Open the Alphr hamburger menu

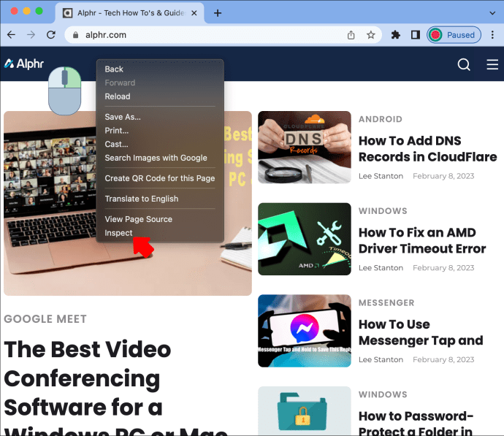pos(492,64)
